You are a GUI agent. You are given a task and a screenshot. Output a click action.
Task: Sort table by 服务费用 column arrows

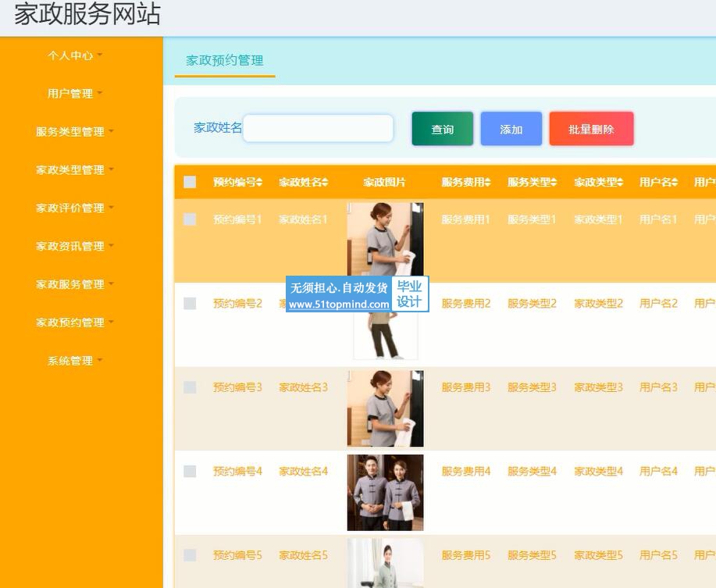coord(488,183)
